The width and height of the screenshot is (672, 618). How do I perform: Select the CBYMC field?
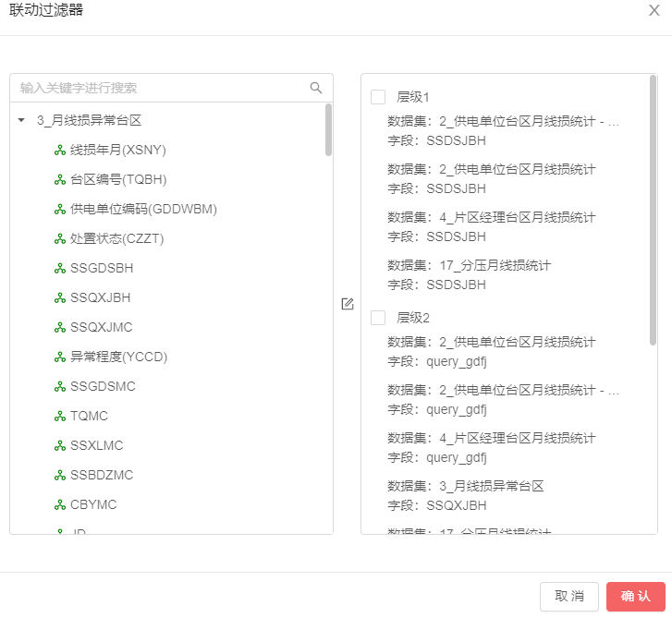(93, 504)
